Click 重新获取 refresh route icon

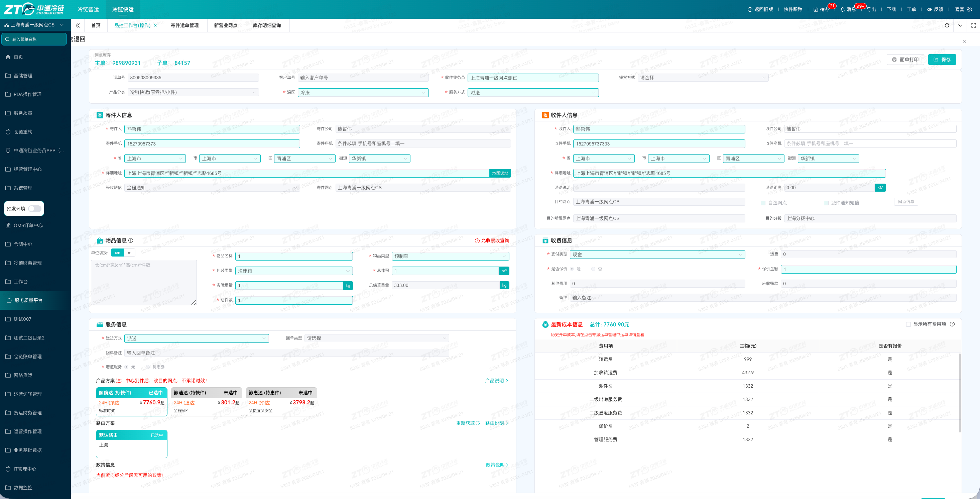point(478,423)
